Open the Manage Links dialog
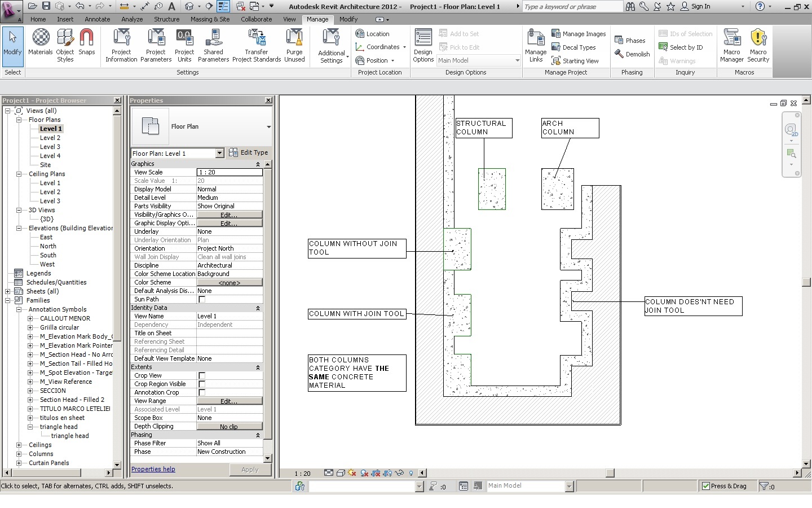The width and height of the screenshot is (812, 508). point(536,45)
